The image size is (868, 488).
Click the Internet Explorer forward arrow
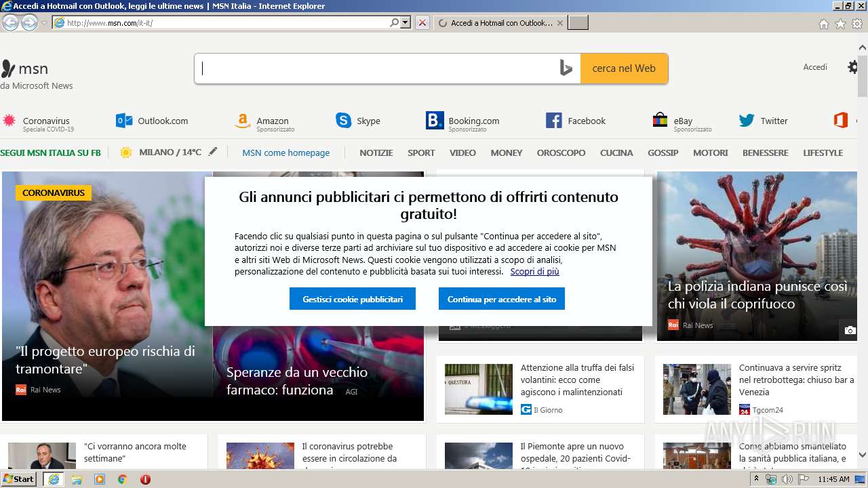pos(29,22)
